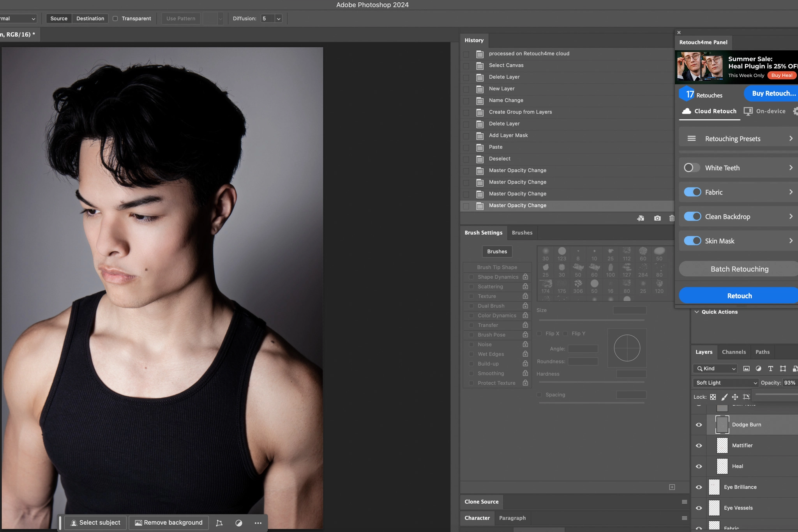Turn off the Clean Backdrop toggle
This screenshot has width=798, height=532.
(693, 216)
